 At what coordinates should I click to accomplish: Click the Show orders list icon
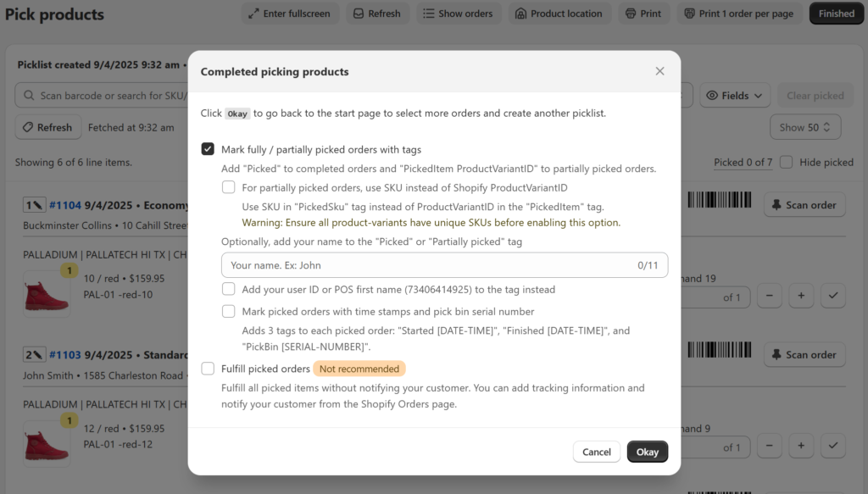428,14
